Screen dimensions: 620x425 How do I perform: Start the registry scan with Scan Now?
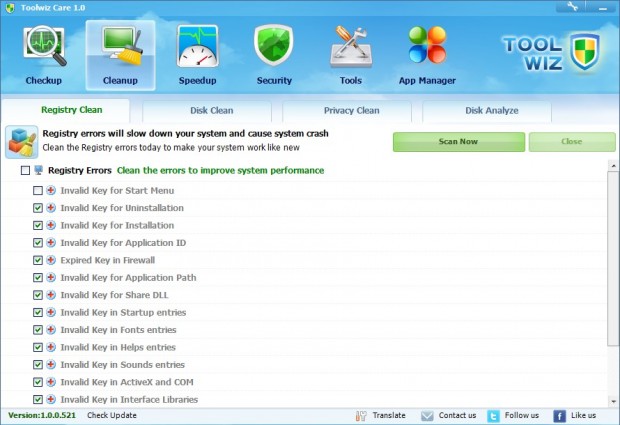[x=459, y=142]
